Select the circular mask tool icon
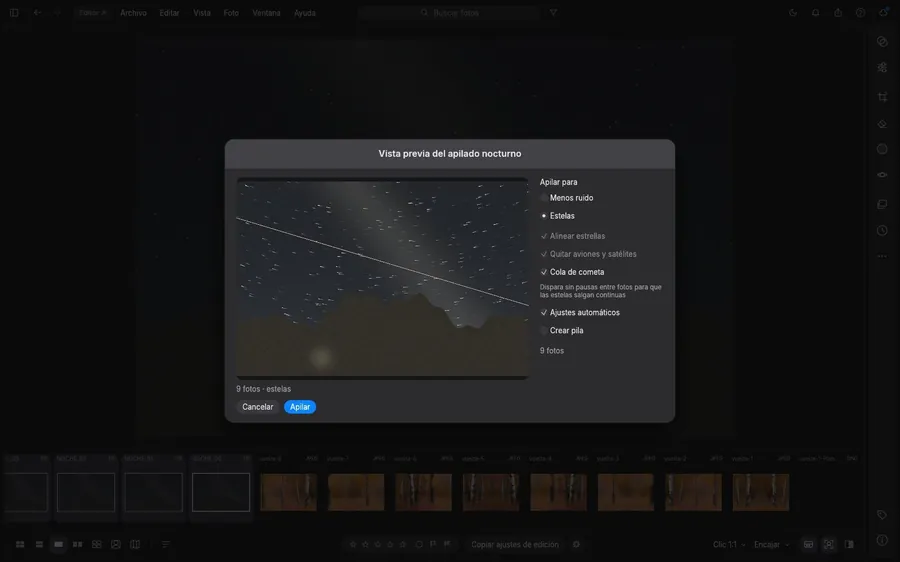This screenshot has height=562, width=900. pos(882,149)
